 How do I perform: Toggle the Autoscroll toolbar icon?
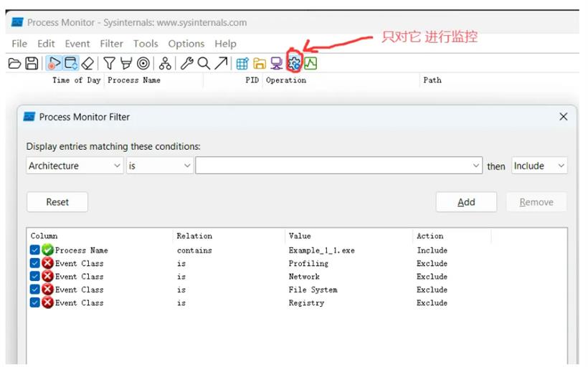pos(71,63)
